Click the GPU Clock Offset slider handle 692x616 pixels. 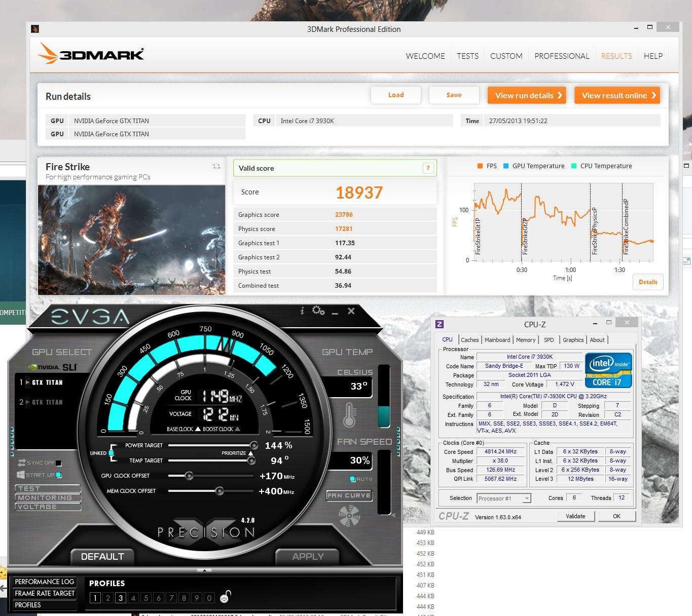point(189,476)
